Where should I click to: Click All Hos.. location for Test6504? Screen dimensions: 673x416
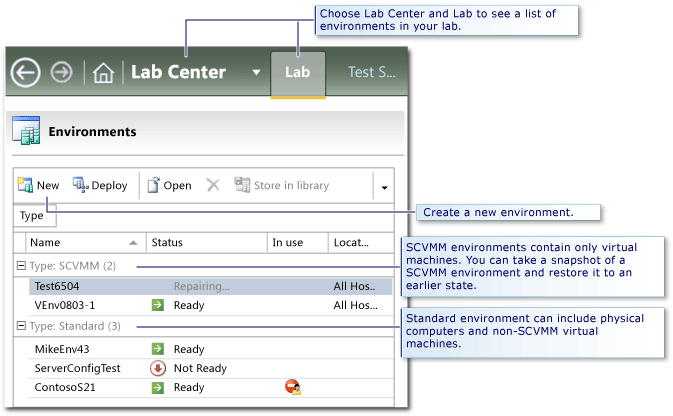[x=355, y=286]
